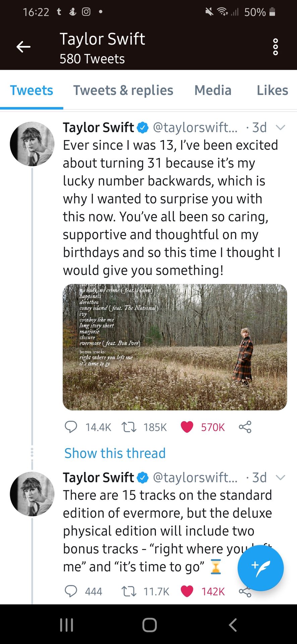
Task: Retweet the tweet with 11.7K retweets
Action: 129,591
